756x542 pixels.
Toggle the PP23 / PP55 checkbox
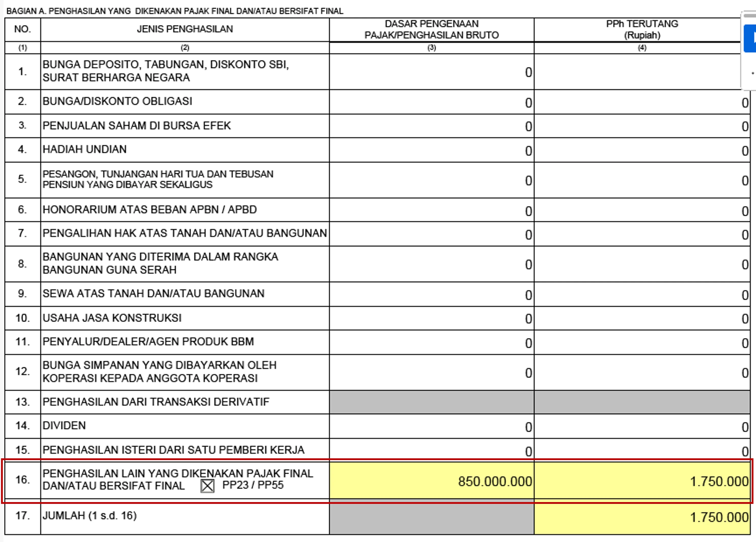207,486
